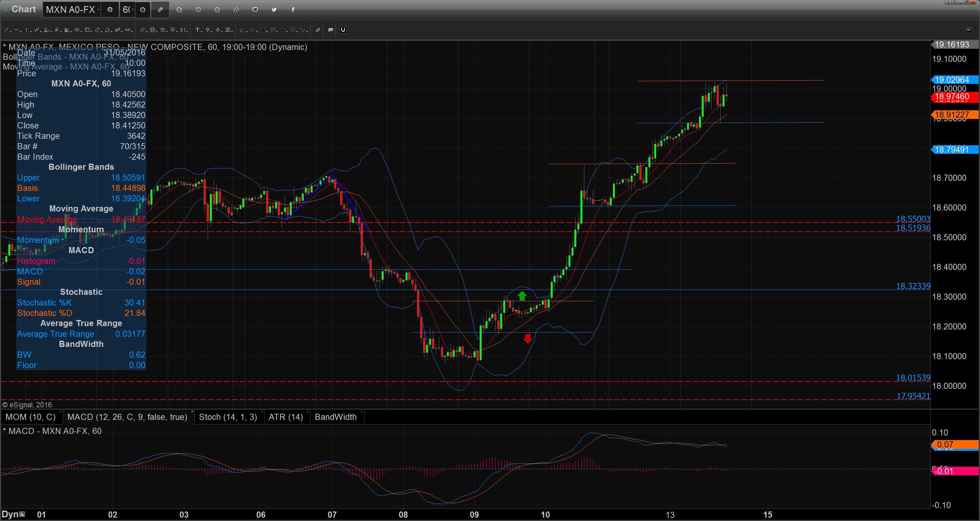980x521 pixels.
Task: Select the regression channel tool
Action: 118,30
